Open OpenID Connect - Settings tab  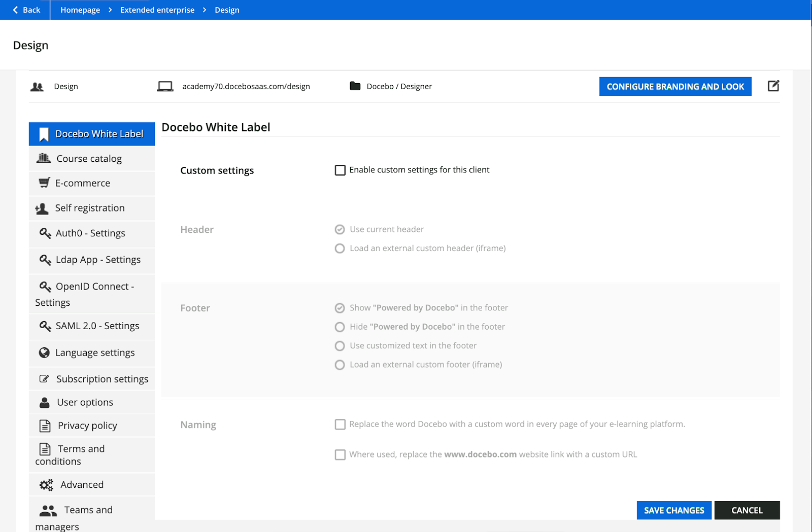[x=92, y=294]
